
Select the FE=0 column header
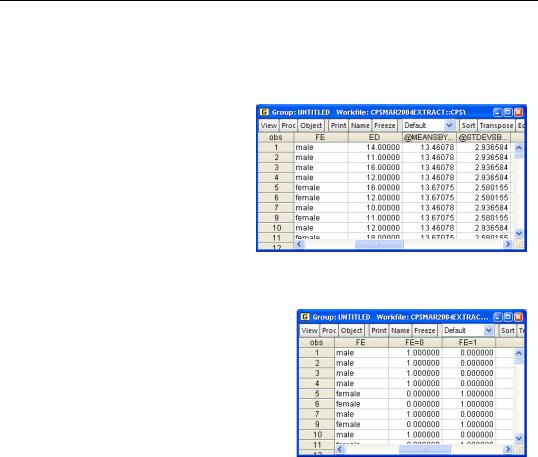(415, 342)
